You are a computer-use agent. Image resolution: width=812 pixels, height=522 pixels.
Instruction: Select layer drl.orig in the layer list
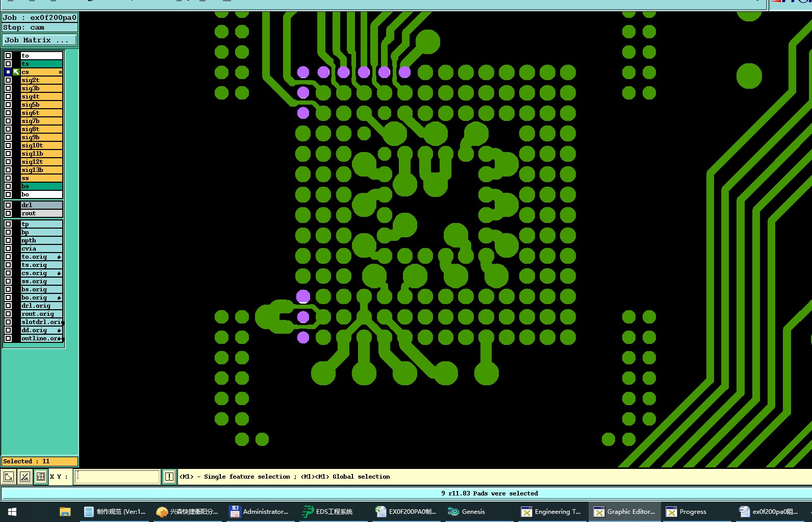41,306
